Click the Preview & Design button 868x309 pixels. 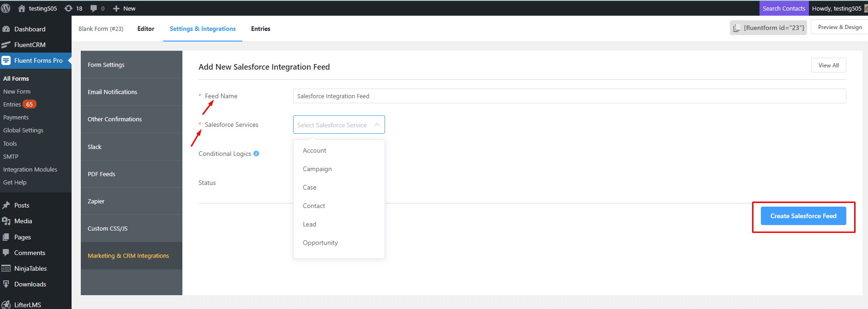(x=840, y=27)
